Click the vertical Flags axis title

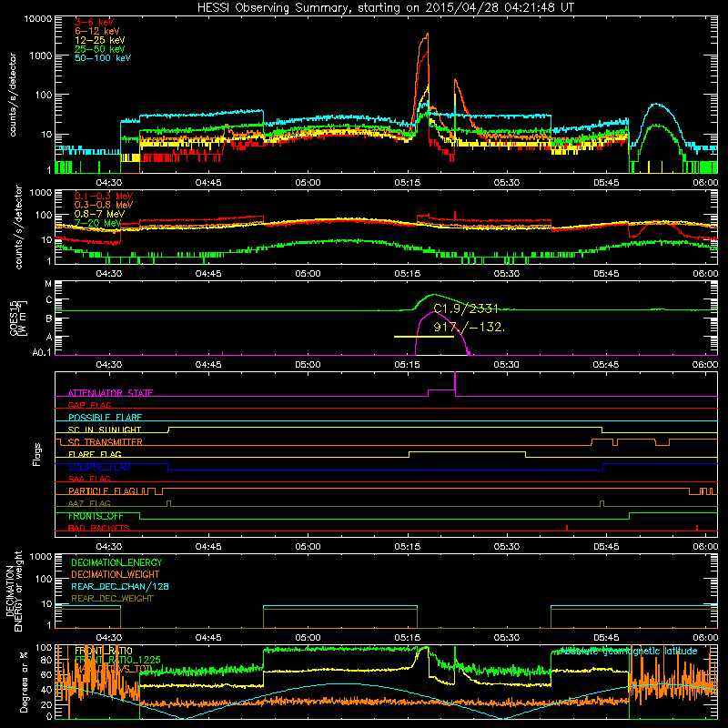[x=37, y=454]
